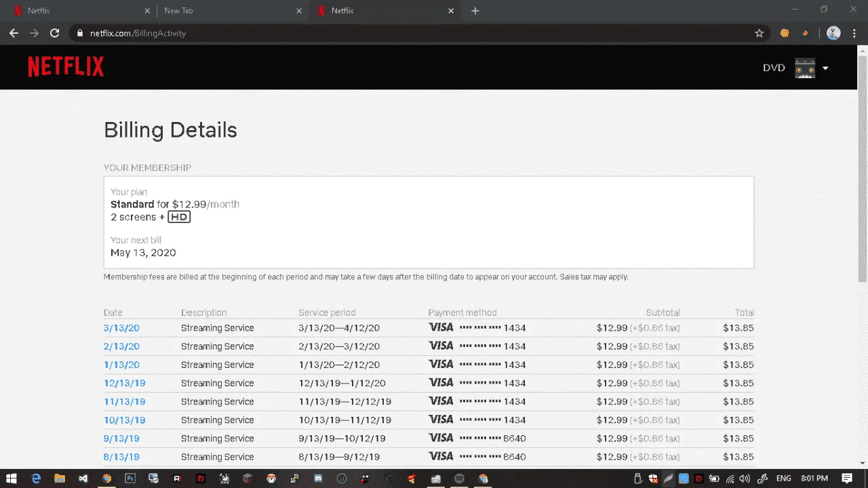Viewport: 868px width, 488px height.
Task: Open Chrome's three-dot menu
Action: click(x=853, y=33)
